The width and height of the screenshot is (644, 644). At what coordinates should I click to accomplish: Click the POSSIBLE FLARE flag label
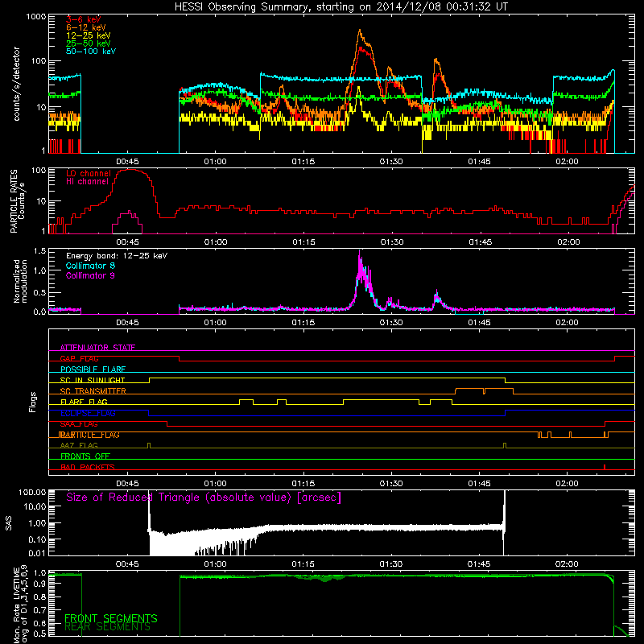93,369
